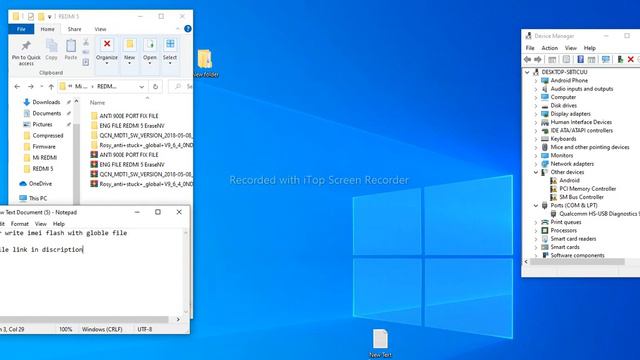Image resolution: width=640 pixels, height=360 pixels.
Task: Open File menu in Device Manager
Action: coord(530,48)
